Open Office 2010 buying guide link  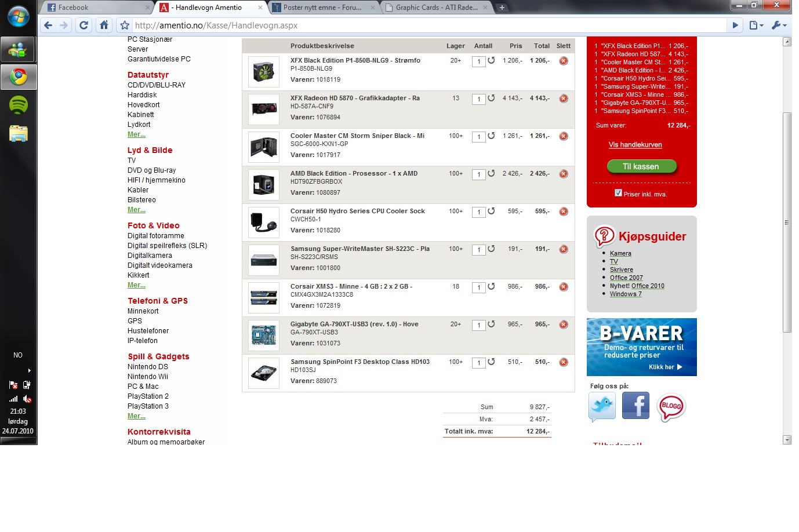648,286
